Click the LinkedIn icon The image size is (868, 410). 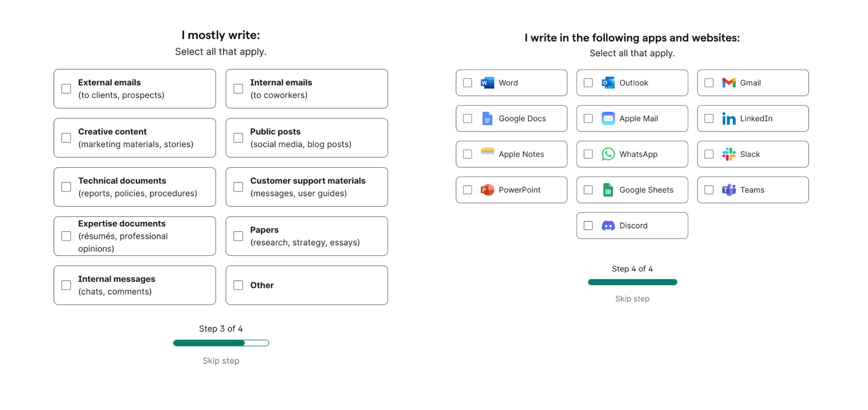click(729, 118)
